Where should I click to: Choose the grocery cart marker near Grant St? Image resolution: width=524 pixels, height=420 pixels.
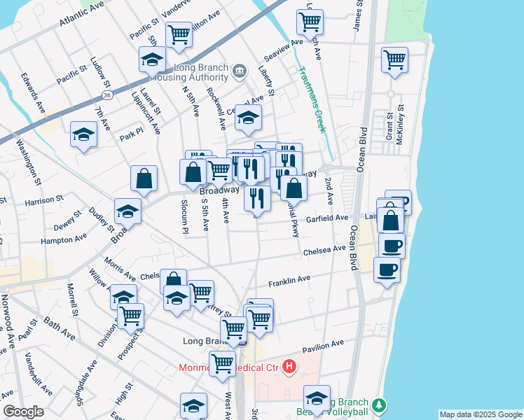[394, 61]
